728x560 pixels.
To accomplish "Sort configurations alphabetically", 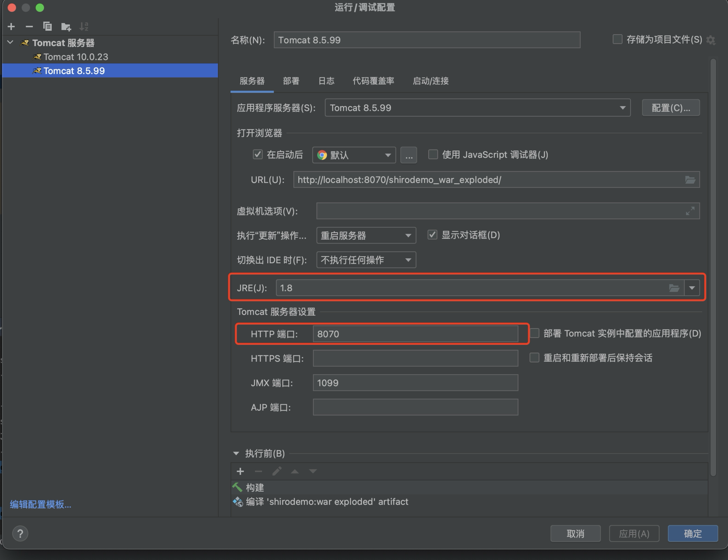I will [x=84, y=27].
